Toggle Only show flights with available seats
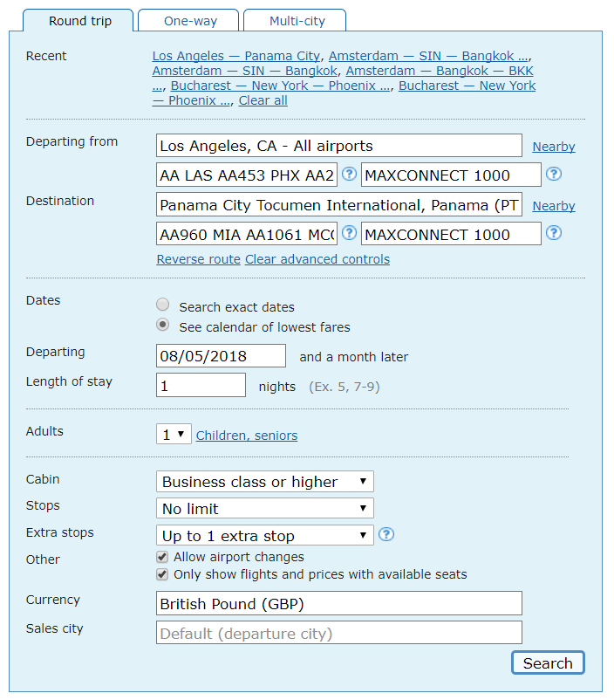The image size is (614, 700). [162, 574]
